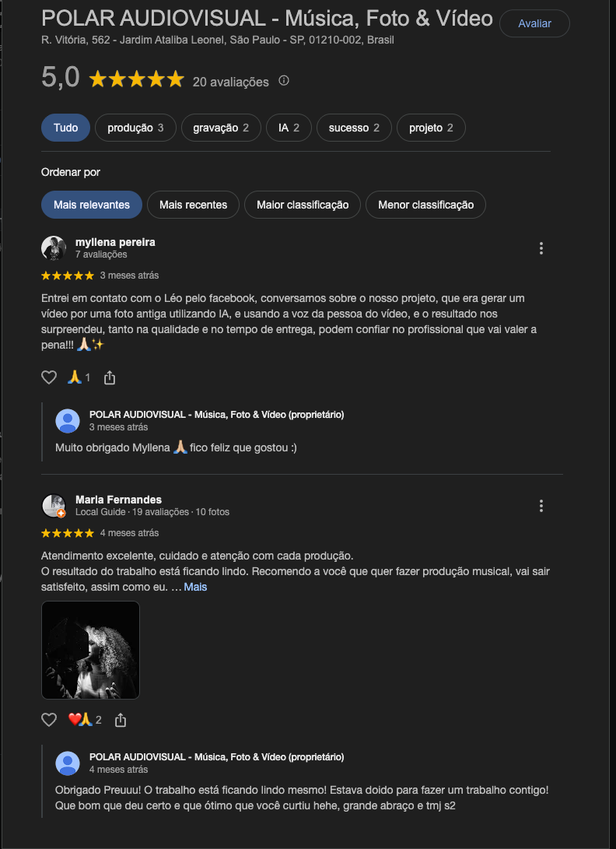Open the three-dot menu for myllena pereira's review

tap(541, 248)
